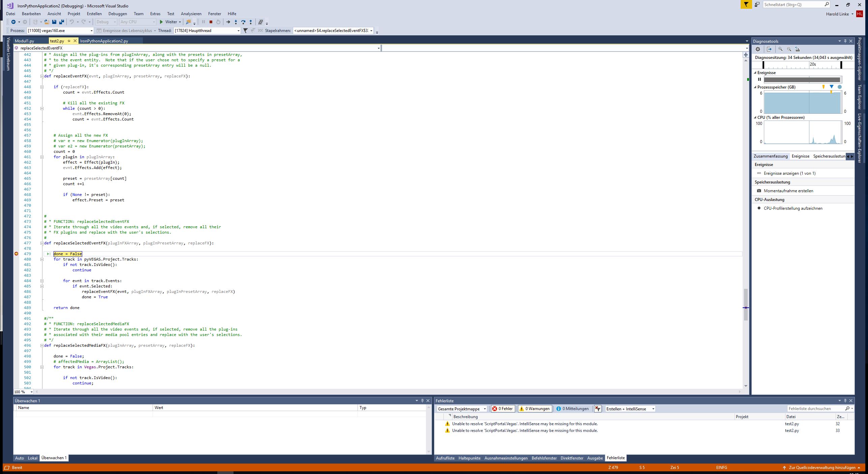Image resolution: width=868 pixels, height=474 pixels.
Task: Zoom in on the diagnostics timeline
Action: 780,49
